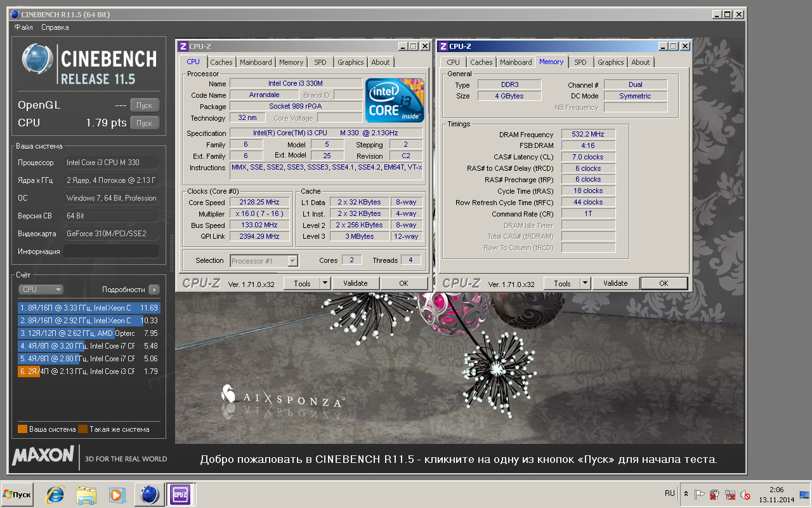Show hidden tray icons arrow

click(686, 493)
